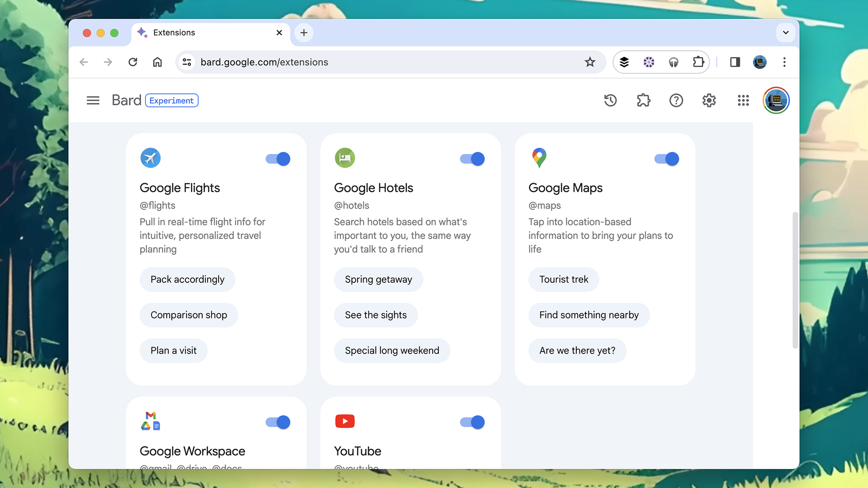Viewport: 868px width, 488px height.
Task: Expand the tab search dropdown chevron
Action: pyautogui.click(x=786, y=33)
